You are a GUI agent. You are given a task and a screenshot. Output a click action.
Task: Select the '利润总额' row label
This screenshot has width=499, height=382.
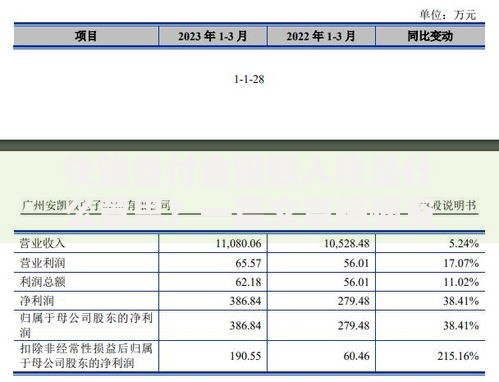click(42, 282)
